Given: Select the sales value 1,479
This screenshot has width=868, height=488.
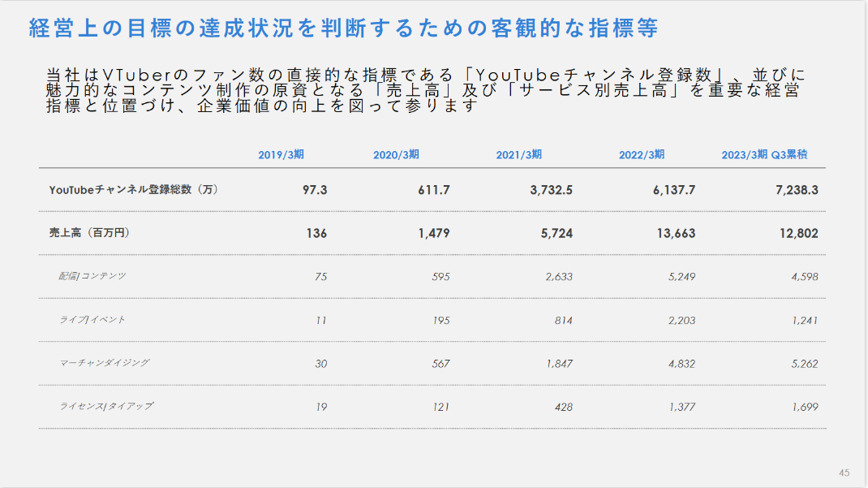Looking at the screenshot, I should click(x=433, y=233).
